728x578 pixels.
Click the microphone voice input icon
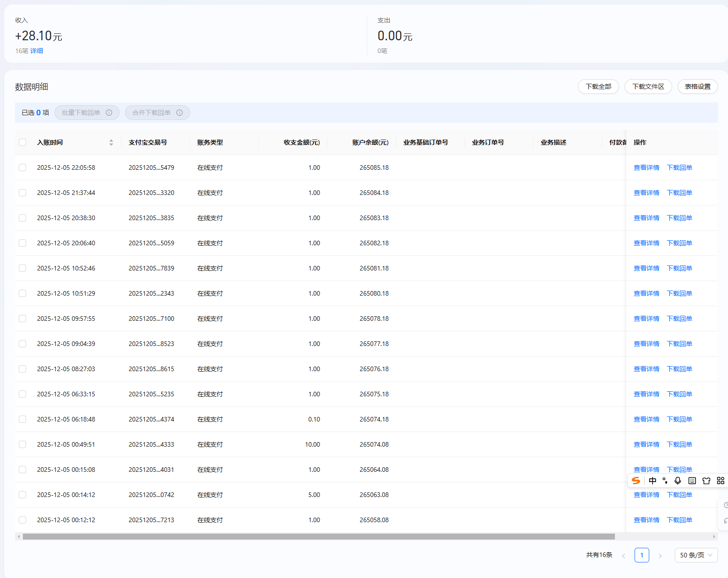point(678,481)
